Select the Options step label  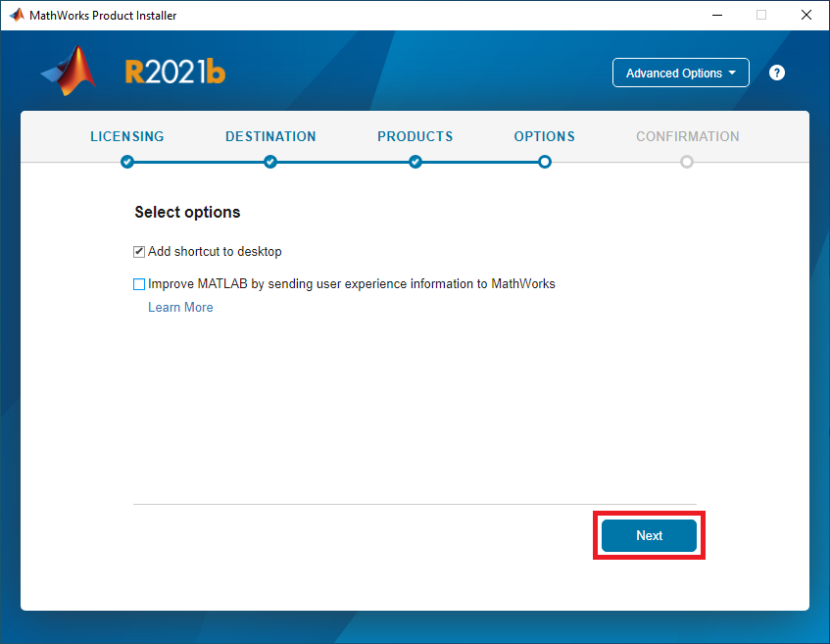[545, 136]
